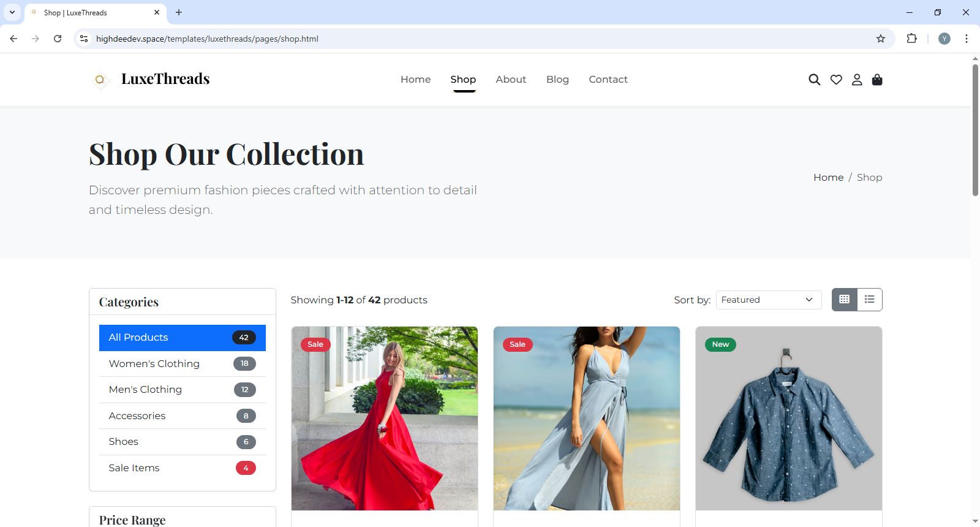The width and height of the screenshot is (980, 527).
Task: Bookmark this page with the star icon
Action: click(x=881, y=39)
